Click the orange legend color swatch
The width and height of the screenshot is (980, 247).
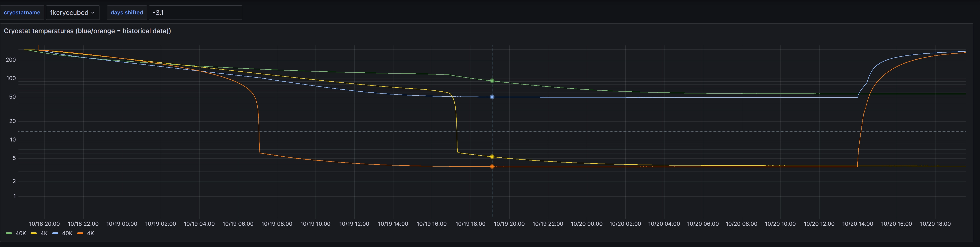click(x=80, y=233)
